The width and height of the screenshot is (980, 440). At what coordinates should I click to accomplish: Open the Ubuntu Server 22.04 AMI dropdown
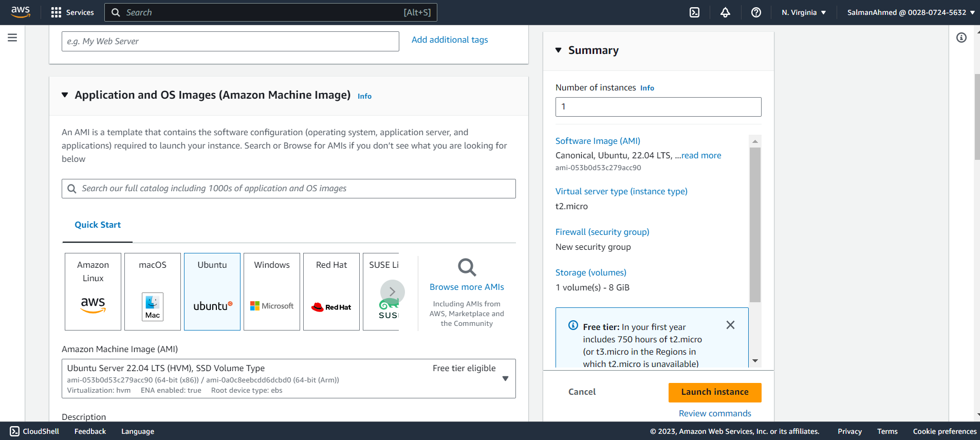click(289, 378)
